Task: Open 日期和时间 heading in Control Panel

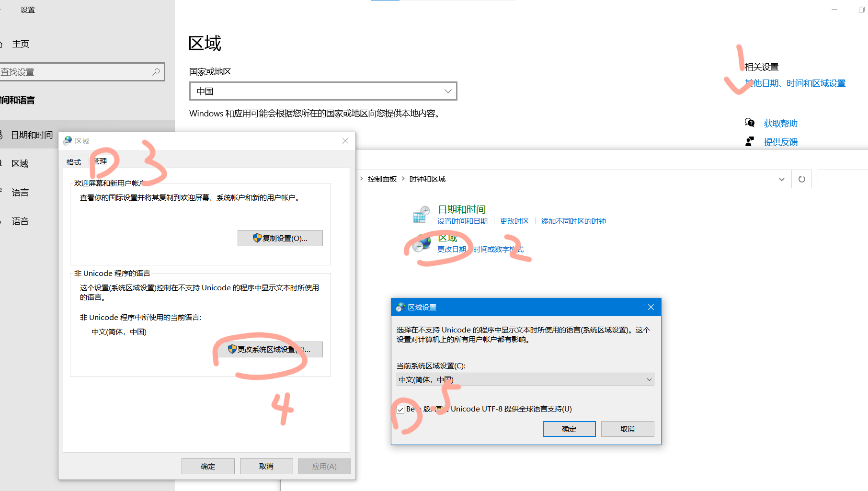Action: coord(462,209)
